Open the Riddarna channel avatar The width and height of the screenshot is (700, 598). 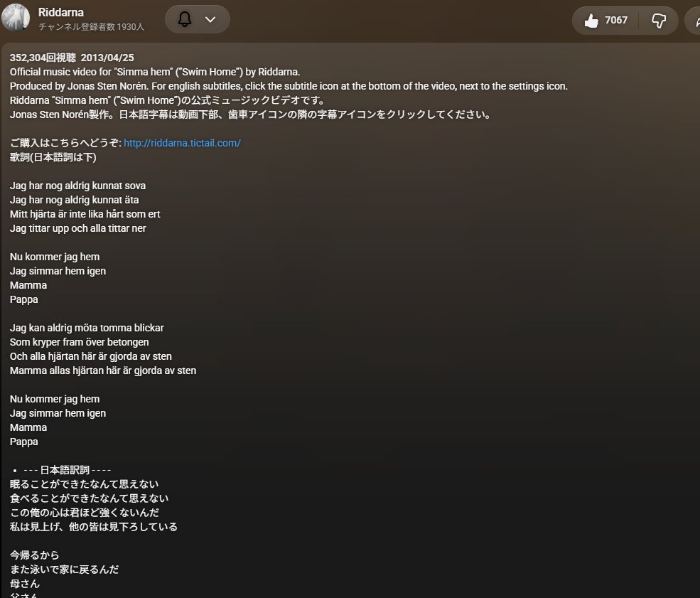[16, 18]
